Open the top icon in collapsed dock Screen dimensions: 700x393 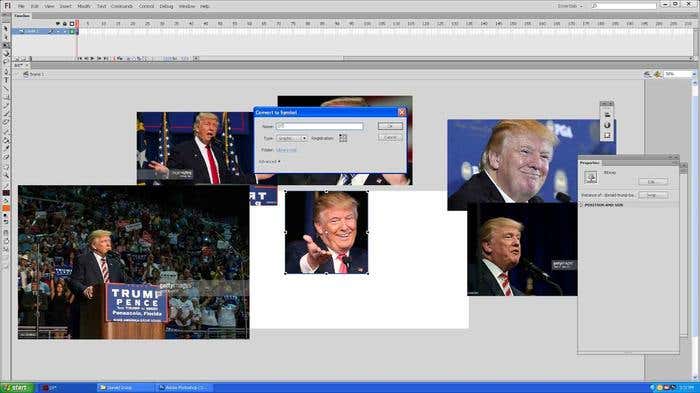tap(607, 115)
